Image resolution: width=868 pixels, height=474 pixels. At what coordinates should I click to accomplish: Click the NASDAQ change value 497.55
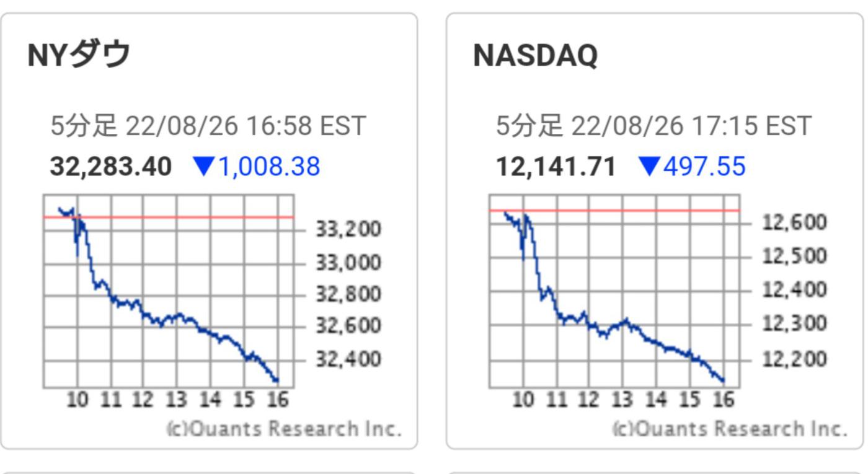(x=704, y=167)
